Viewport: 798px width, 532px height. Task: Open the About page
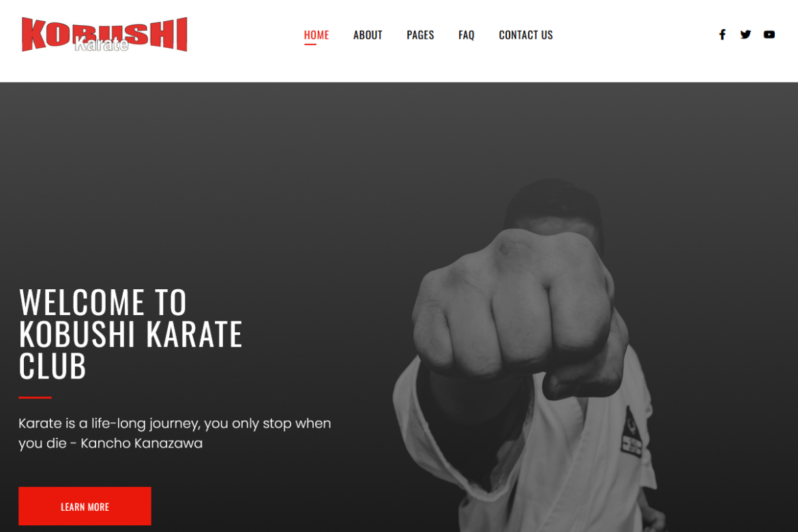(x=368, y=35)
